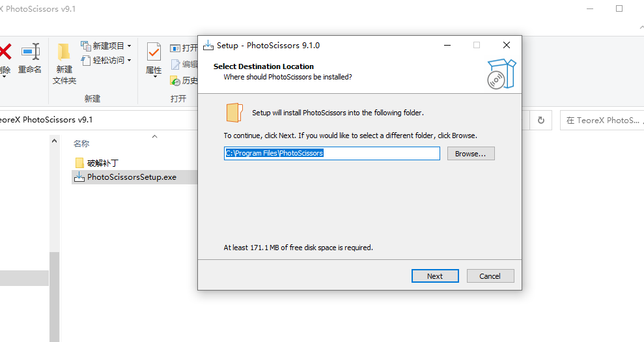Click Next in the PhotoScissors setup

[435, 276]
